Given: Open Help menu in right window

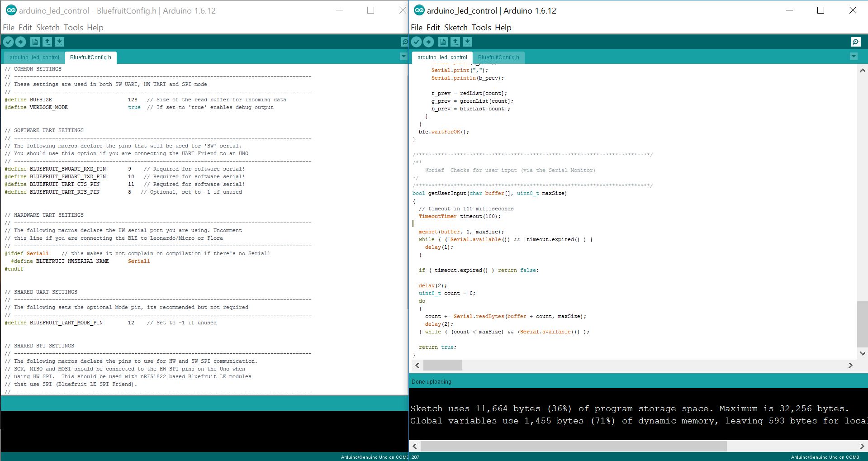Looking at the screenshot, I should pos(503,28).
